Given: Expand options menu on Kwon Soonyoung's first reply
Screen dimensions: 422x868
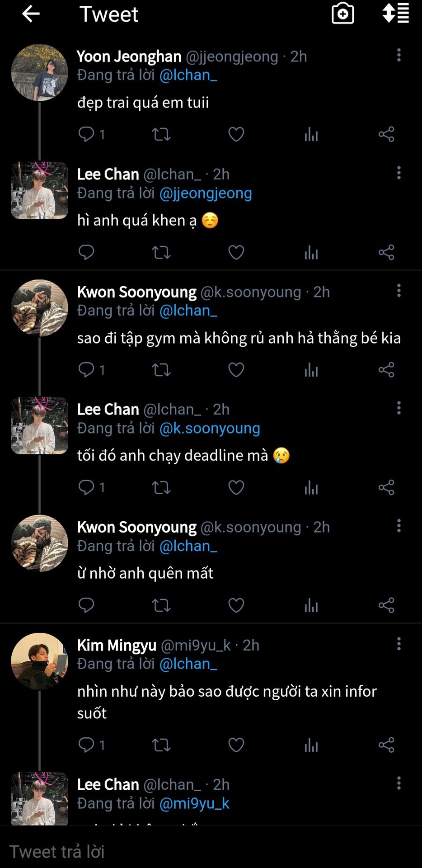Looking at the screenshot, I should [x=399, y=291].
